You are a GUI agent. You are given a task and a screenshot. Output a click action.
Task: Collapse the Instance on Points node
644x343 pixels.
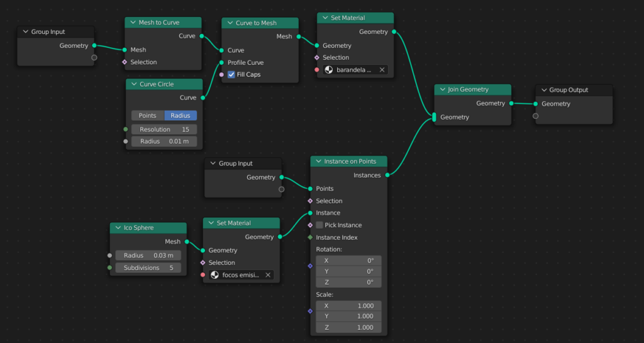tap(318, 162)
